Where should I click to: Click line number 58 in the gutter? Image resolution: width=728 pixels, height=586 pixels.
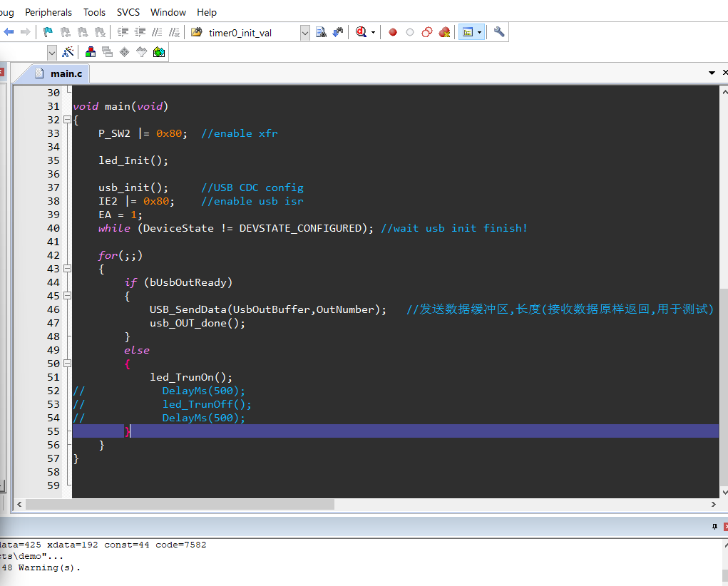53,472
